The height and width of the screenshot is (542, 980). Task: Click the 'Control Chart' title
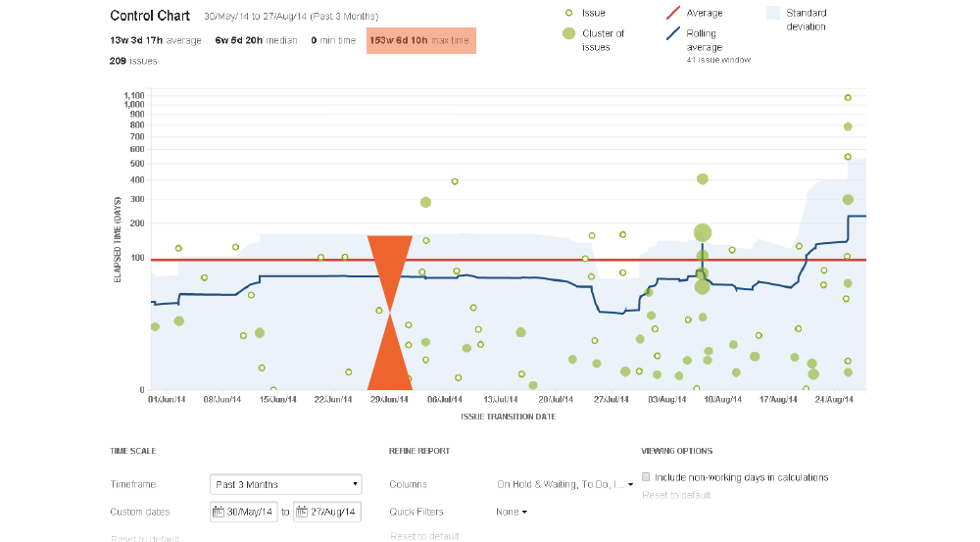[x=150, y=17]
